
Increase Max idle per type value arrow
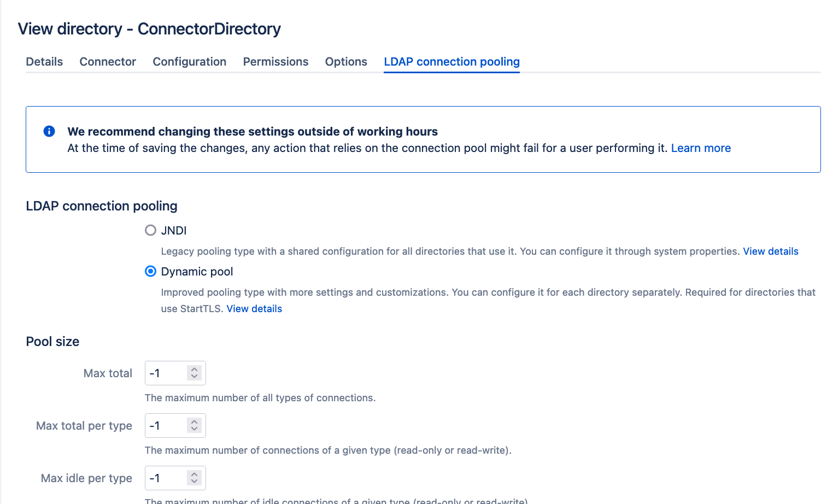pos(194,474)
